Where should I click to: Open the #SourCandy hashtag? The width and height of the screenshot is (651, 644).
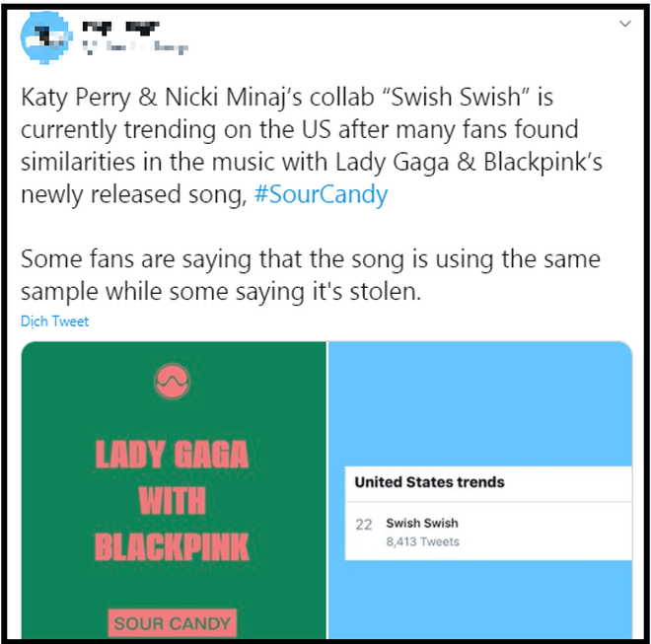[321, 194]
